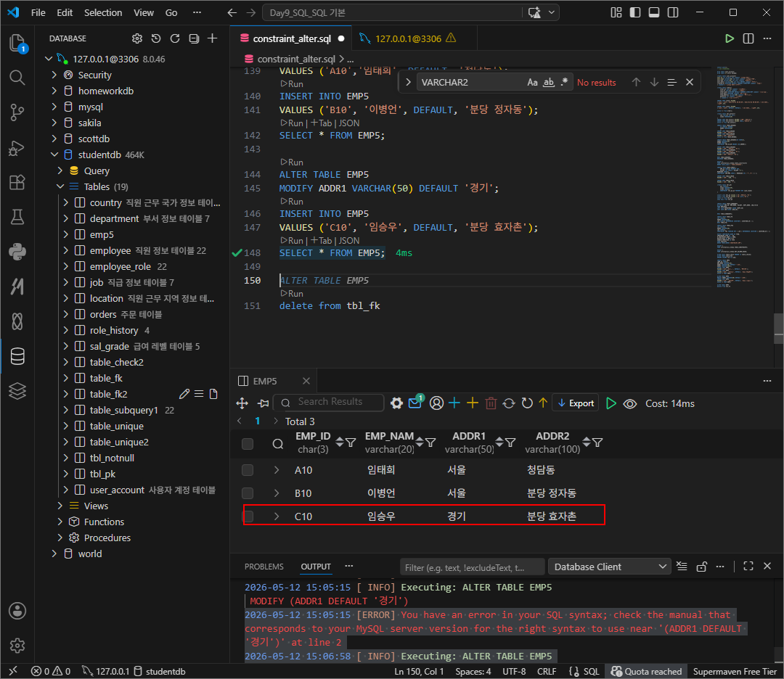
Task: Open the File menu
Action: tap(38, 12)
